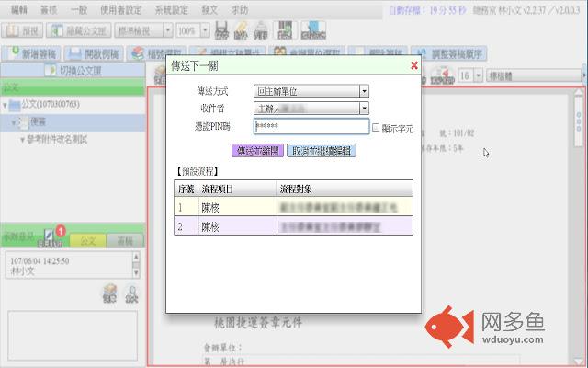Click the 序號 column header

(x=187, y=189)
